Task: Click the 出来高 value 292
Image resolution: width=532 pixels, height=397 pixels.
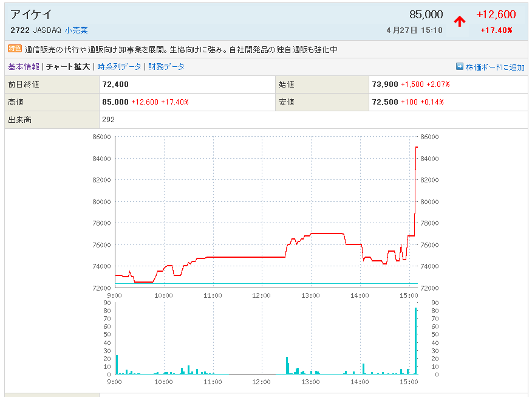Action: [108, 120]
